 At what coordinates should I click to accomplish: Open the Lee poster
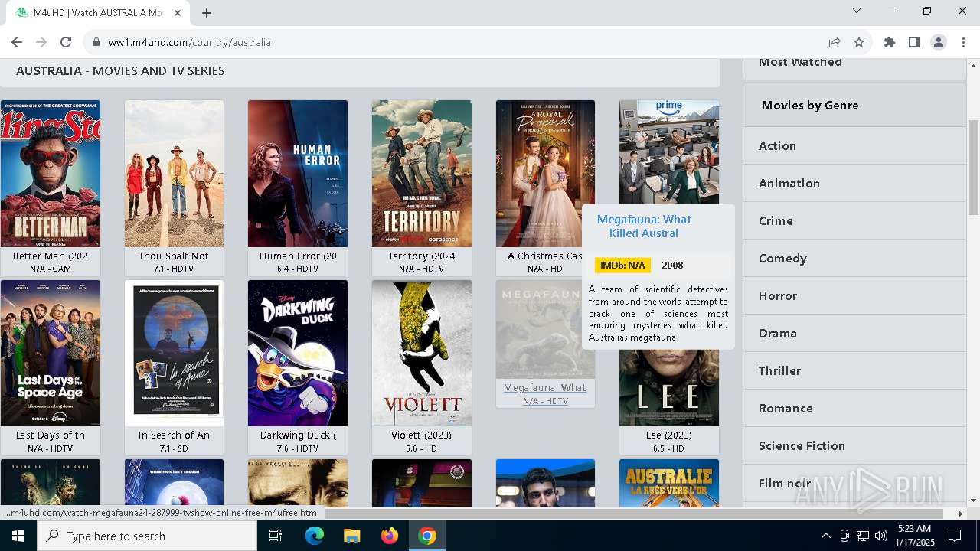click(669, 388)
